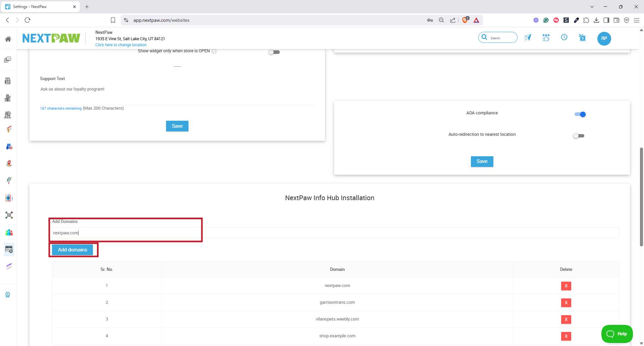Viewport: 644px width, 346px height.
Task: Enable Auto-redirection to nearest location
Action: (x=579, y=136)
